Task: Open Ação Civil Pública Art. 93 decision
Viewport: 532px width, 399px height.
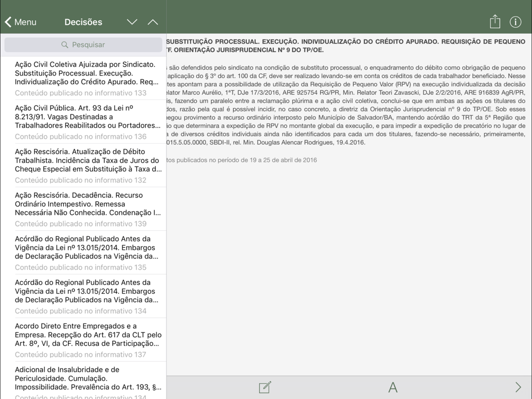Action: coord(83,122)
